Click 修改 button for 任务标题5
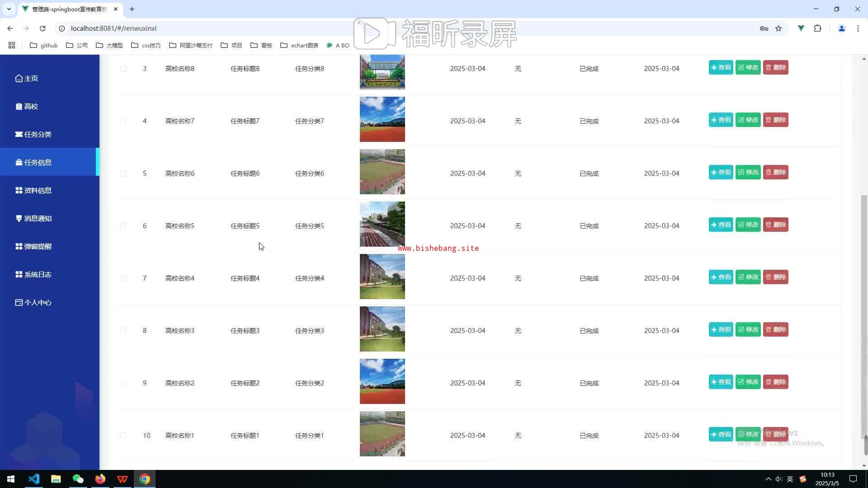This screenshot has height=488, width=868. (748, 225)
